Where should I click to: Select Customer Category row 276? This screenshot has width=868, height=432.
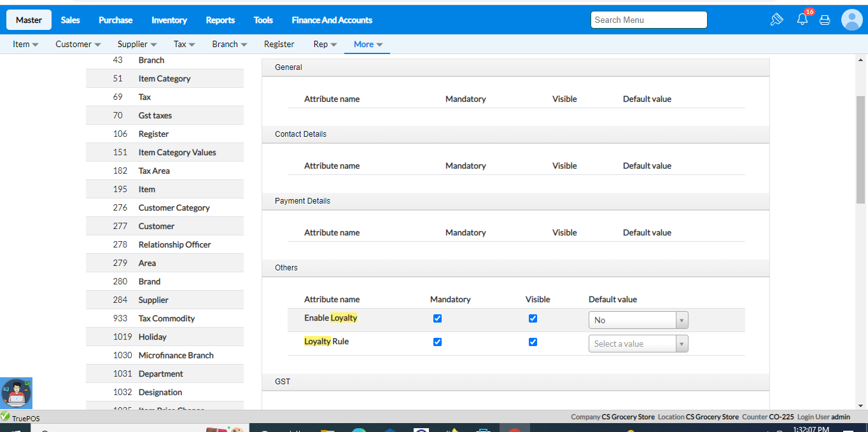(165, 207)
